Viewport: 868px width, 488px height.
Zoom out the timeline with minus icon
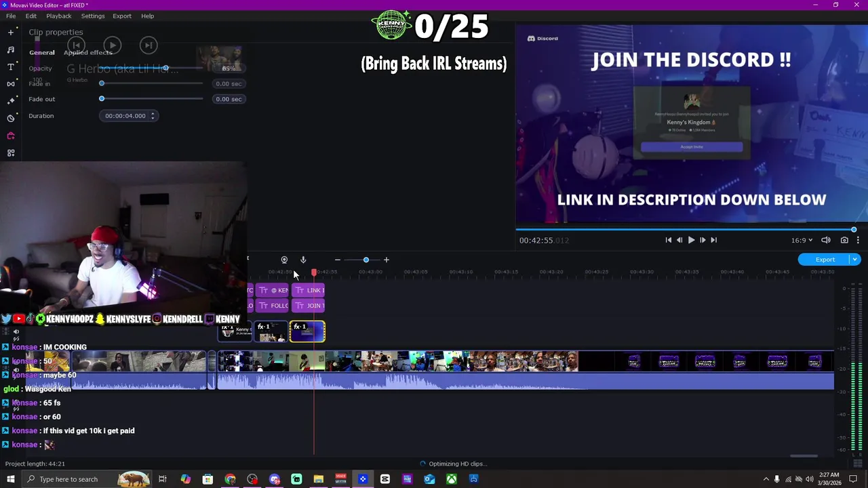pyautogui.click(x=337, y=260)
